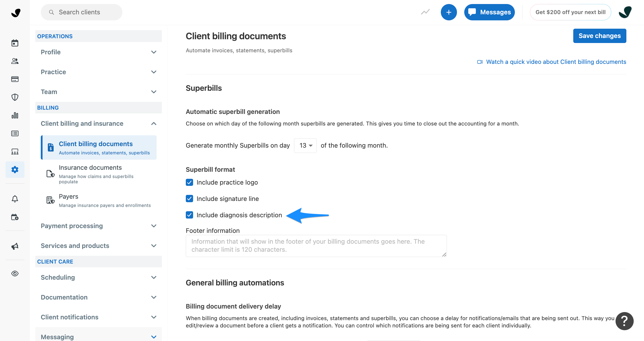This screenshot has height=341, width=644.
Task: Open the clients people icon
Action: coord(15,61)
